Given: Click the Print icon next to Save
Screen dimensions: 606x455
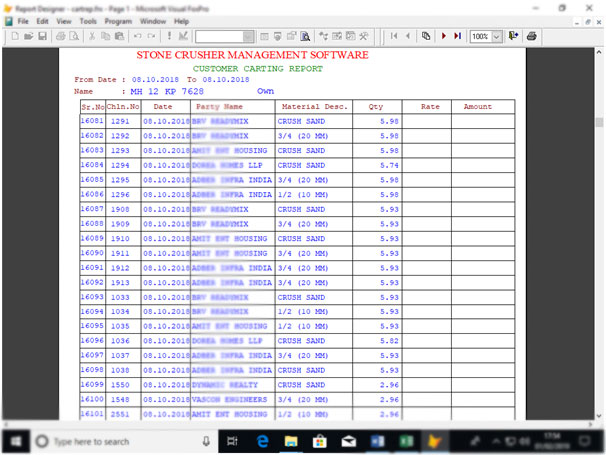Looking at the screenshot, I should pyautogui.click(x=60, y=36).
